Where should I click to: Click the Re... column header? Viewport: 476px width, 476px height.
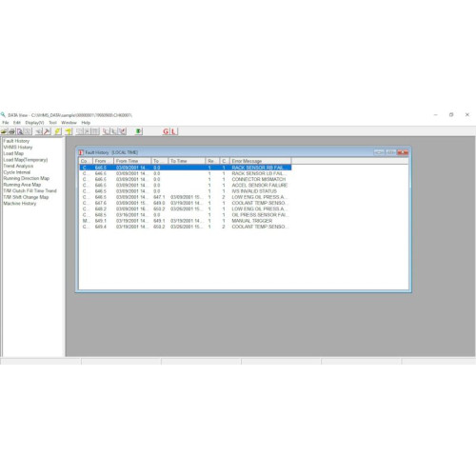tap(212, 161)
